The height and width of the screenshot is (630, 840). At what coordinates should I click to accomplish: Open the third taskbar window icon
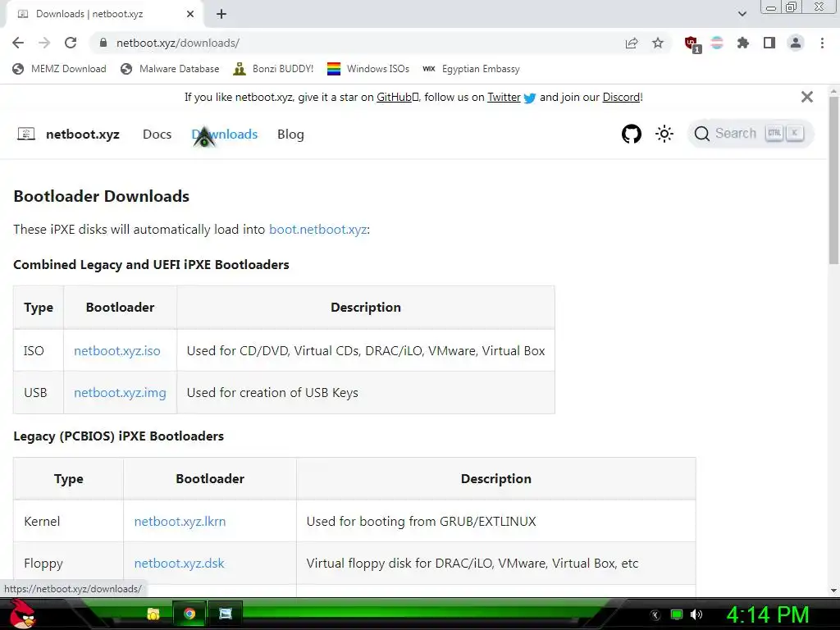tap(226, 614)
